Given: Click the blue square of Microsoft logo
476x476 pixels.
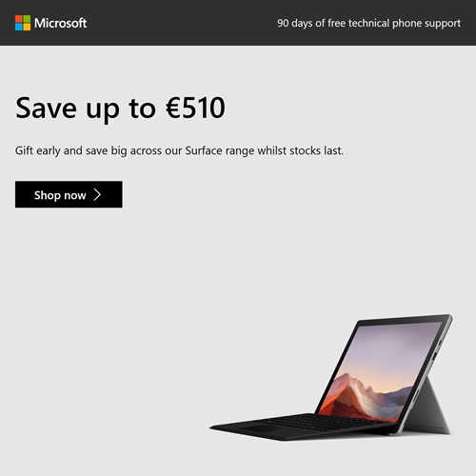Looking at the screenshot, I should tap(19, 27).
